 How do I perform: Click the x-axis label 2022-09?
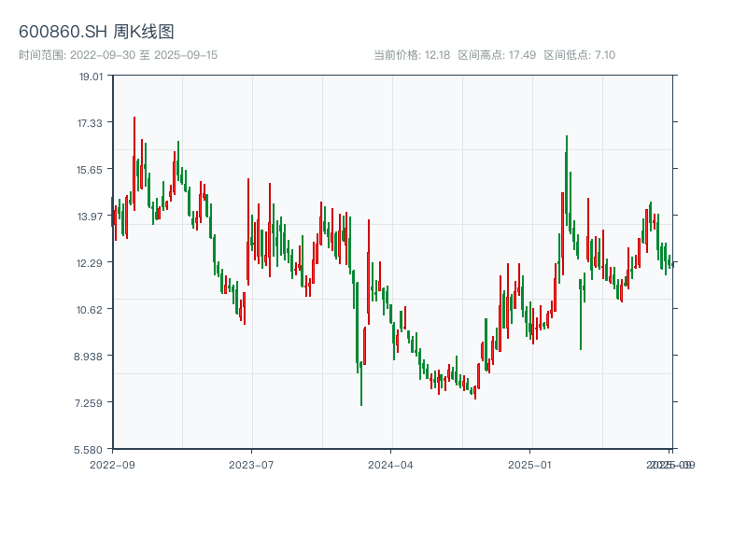pos(112,465)
